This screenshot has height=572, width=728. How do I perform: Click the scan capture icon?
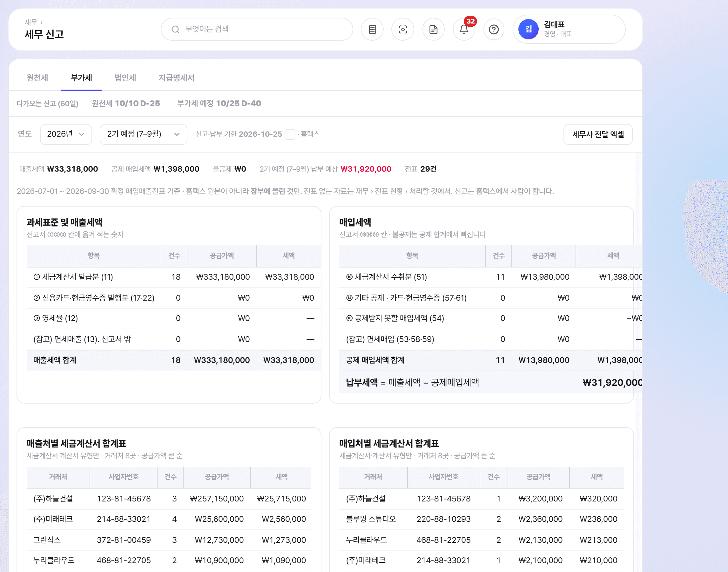pos(403,30)
